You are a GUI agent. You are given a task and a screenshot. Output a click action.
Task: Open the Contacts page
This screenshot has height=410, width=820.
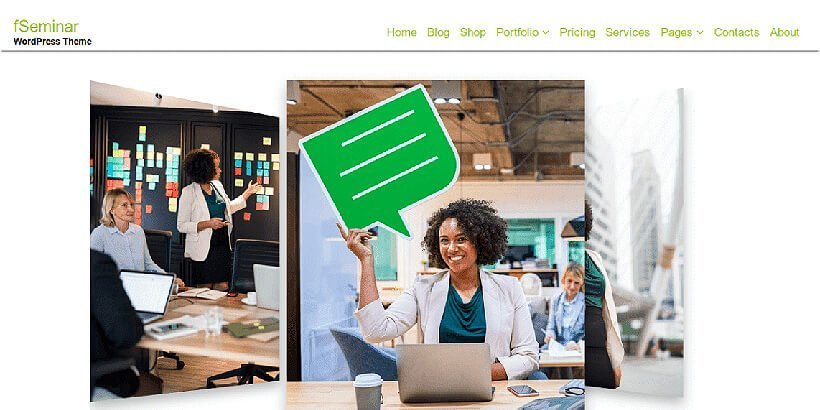736,32
